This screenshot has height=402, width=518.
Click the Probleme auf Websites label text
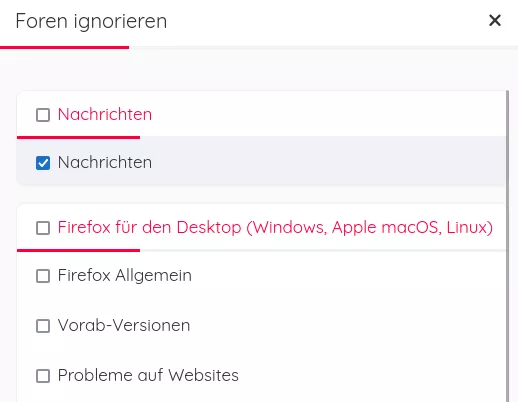click(148, 375)
